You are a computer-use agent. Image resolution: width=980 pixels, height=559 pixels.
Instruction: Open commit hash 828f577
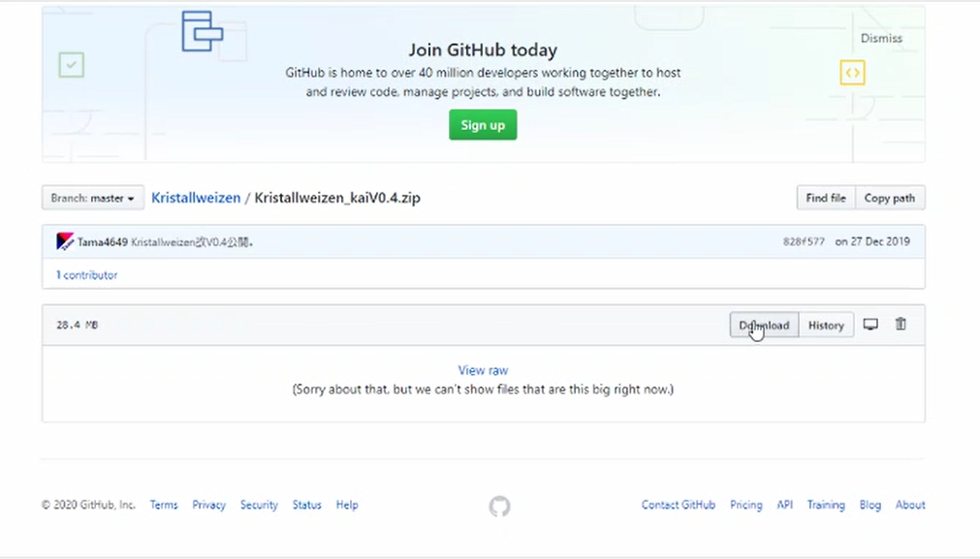(804, 241)
